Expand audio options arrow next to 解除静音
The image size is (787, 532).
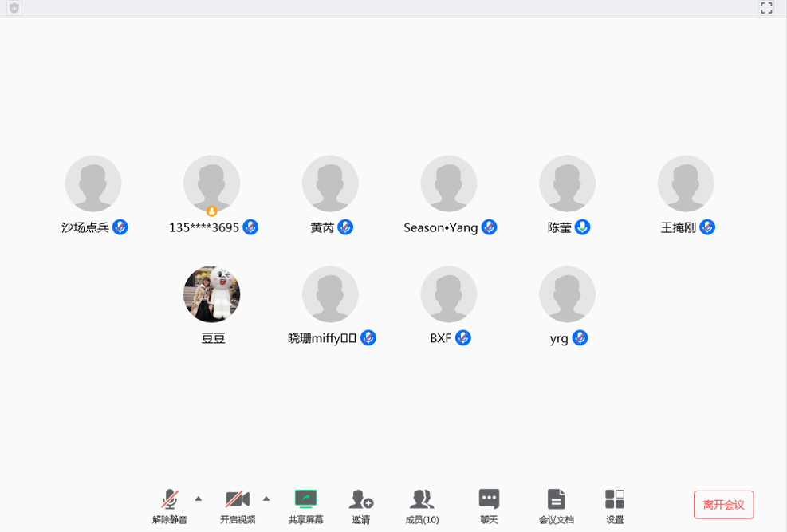[x=199, y=499]
